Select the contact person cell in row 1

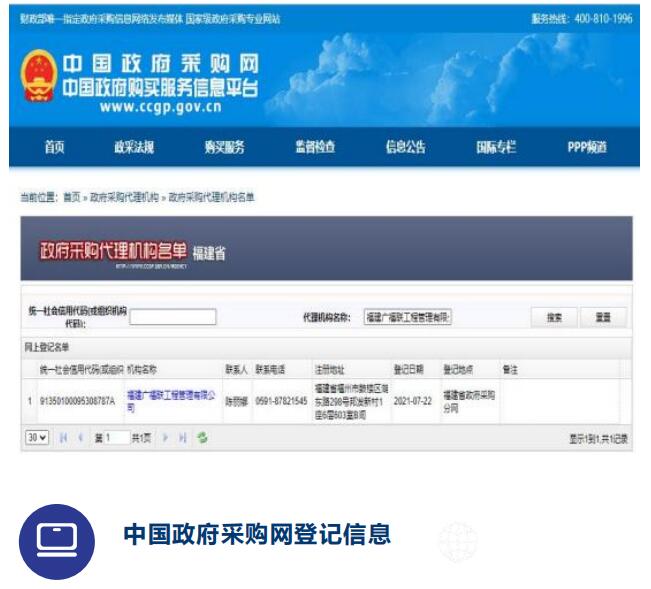(x=237, y=401)
